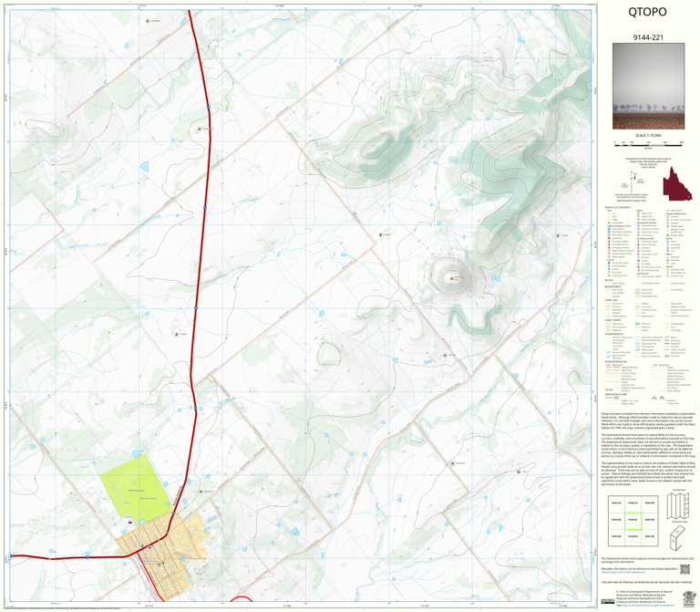Image resolution: width=700 pixels, height=612 pixels.
Task: Click the horizontal fold diagram
Action: point(679,536)
